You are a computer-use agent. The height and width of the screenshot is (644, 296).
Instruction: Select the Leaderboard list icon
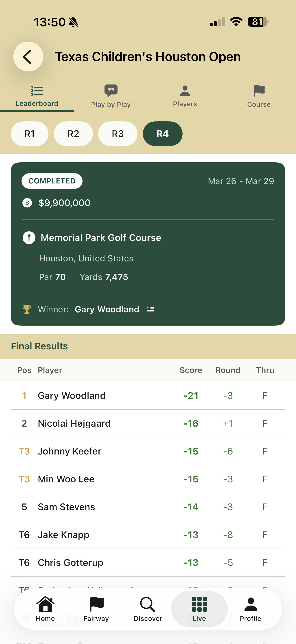coord(37,90)
